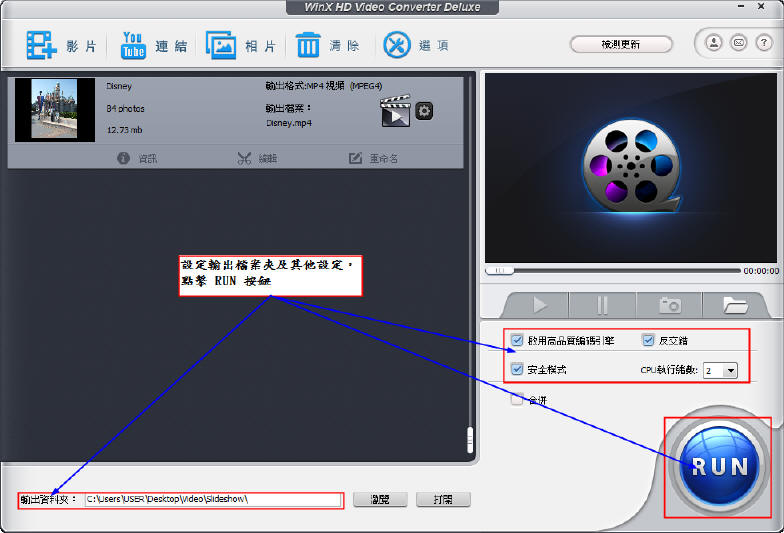Click the 相片 photo slideshow icon

pyautogui.click(x=222, y=45)
